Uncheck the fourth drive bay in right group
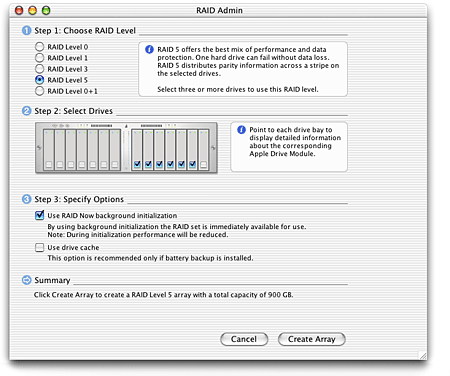 click(x=170, y=164)
